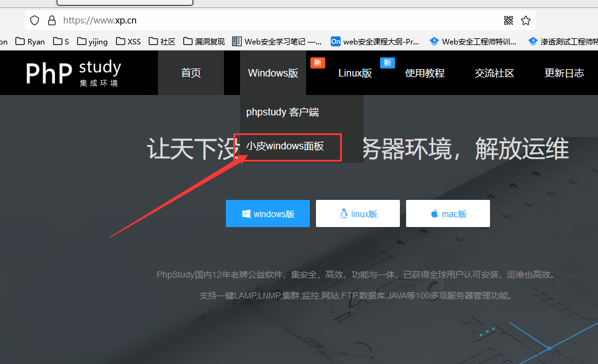Click the linux版 download button

[x=358, y=213]
